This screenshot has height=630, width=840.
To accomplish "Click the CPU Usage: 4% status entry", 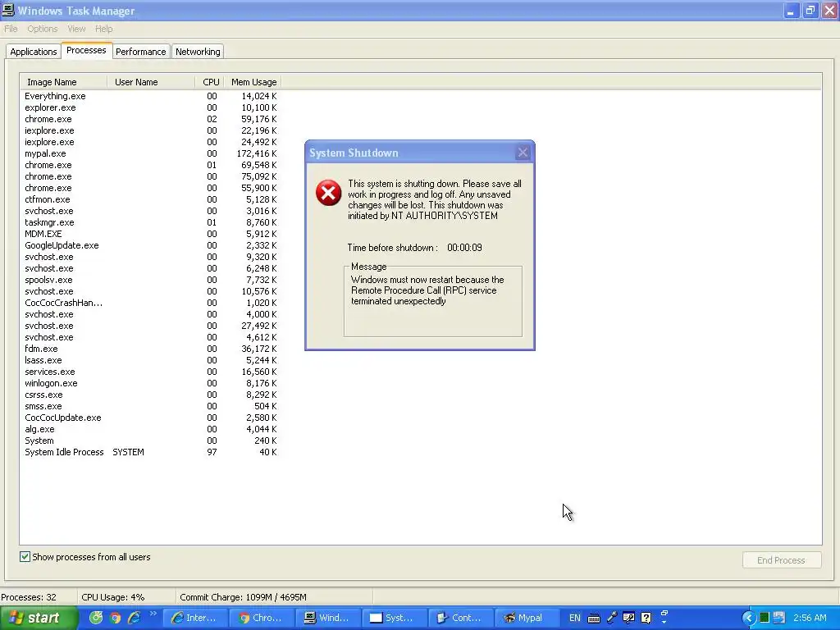I will tap(112, 597).
